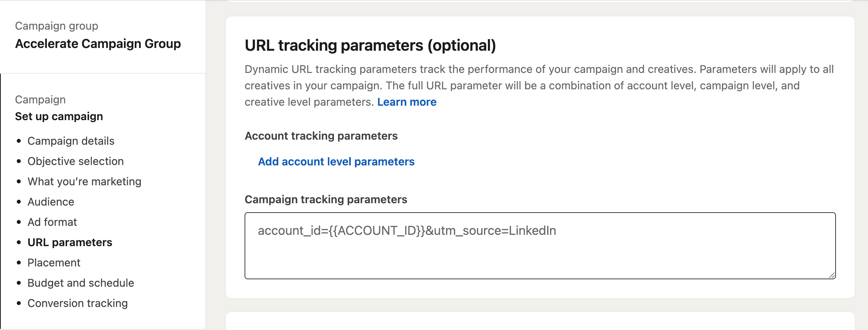Viewport: 868px width, 330px height.
Task: Select URL parameters in the sidebar
Action: (70, 242)
